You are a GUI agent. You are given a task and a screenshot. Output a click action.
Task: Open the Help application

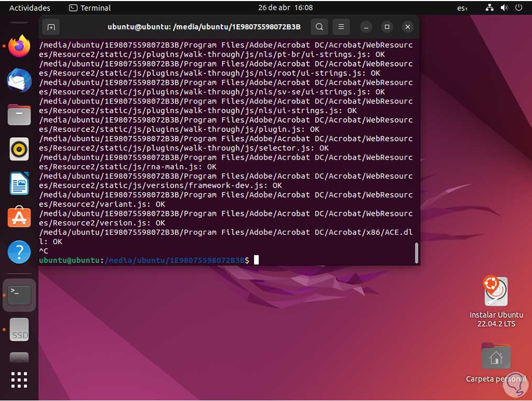(x=19, y=252)
